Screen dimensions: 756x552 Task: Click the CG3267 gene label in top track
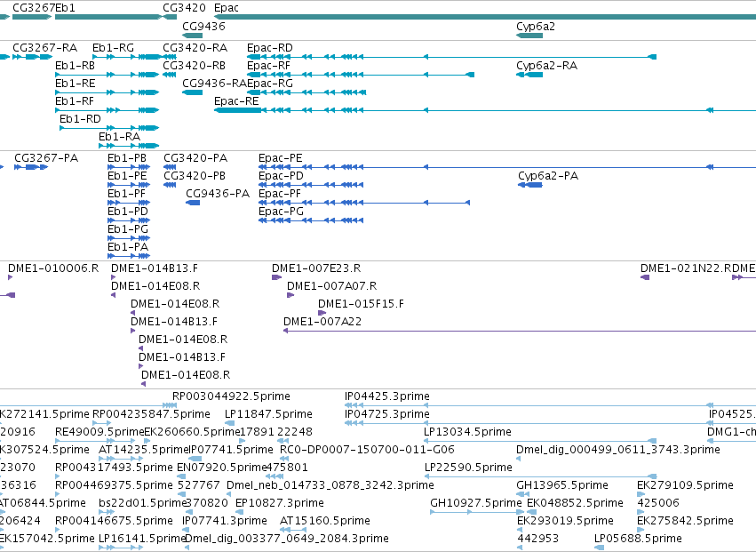click(x=34, y=8)
